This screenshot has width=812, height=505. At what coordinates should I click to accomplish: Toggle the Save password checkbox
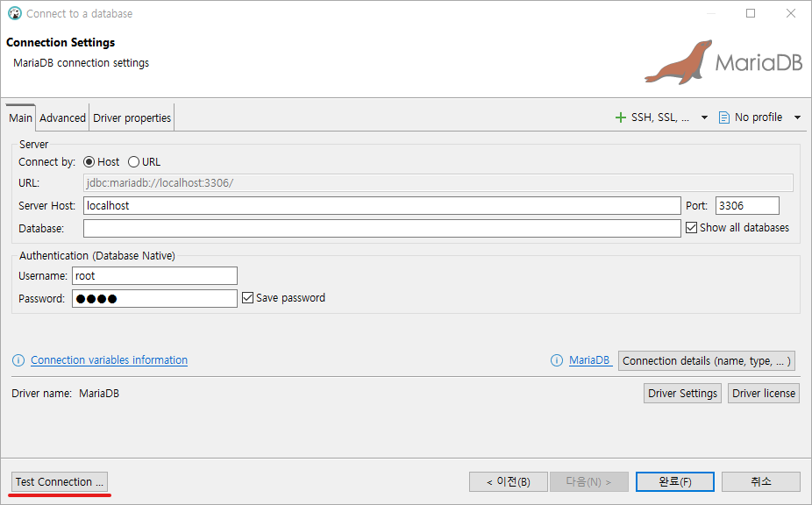247,298
